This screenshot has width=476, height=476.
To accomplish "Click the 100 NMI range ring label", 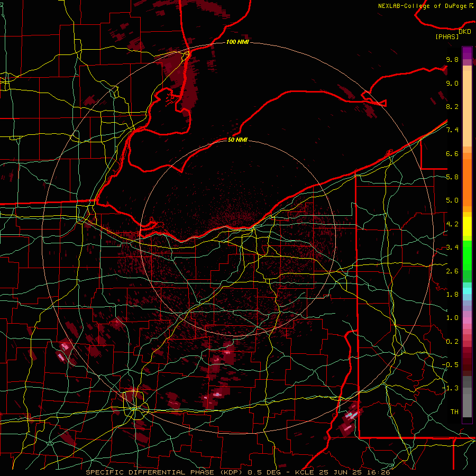I will 237,42.
